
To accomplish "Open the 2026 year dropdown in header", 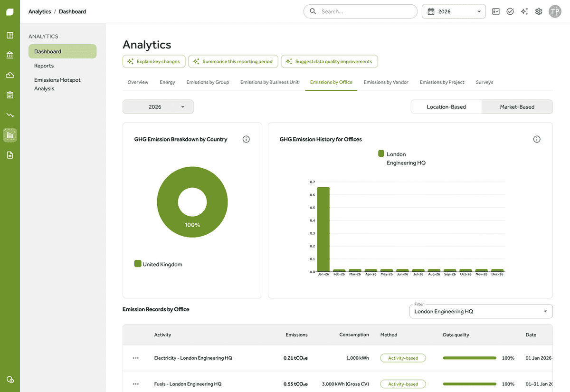I will 454,11.
